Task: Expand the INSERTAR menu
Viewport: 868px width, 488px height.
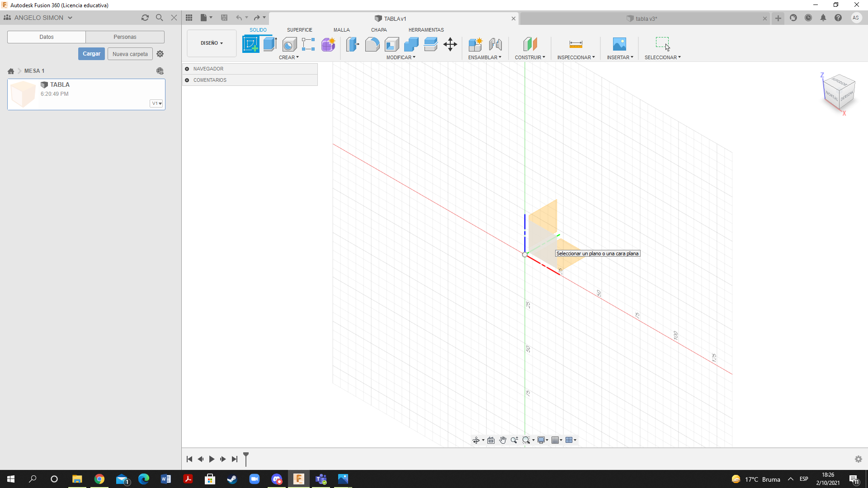Action: coord(620,57)
